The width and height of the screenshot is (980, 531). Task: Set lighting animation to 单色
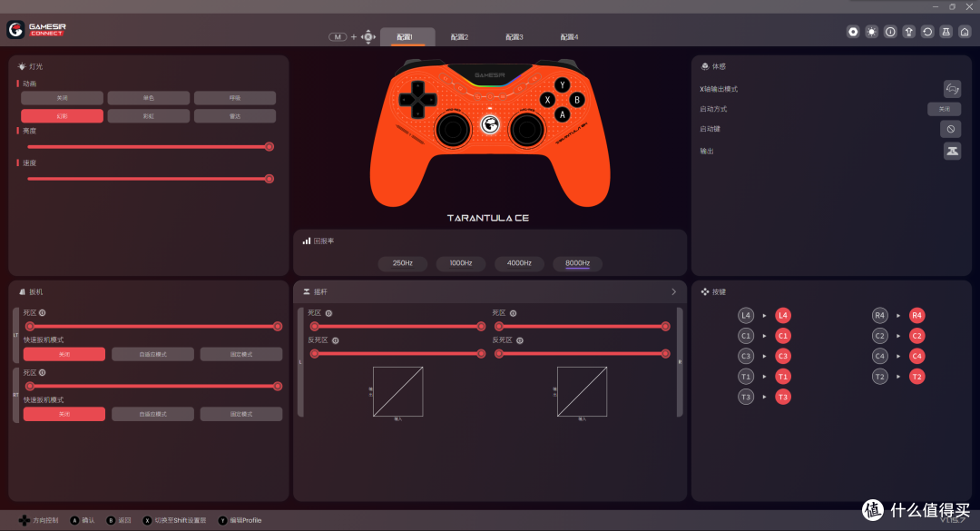point(149,98)
